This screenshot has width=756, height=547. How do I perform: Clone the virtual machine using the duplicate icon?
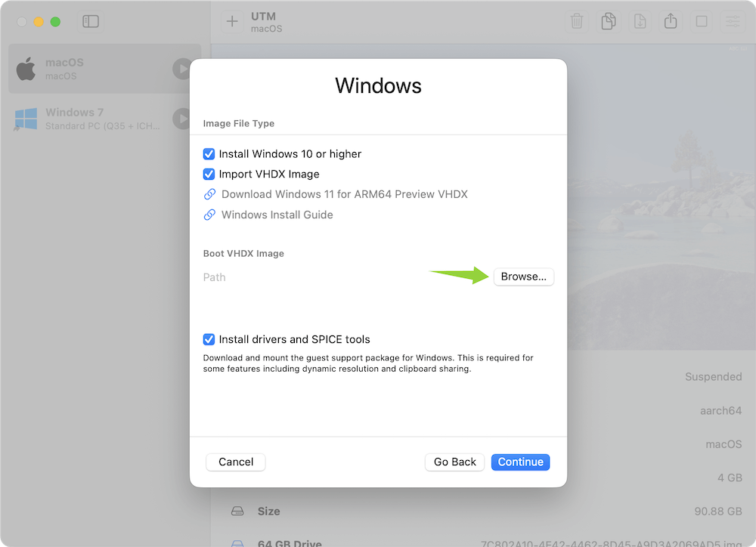[x=608, y=21]
